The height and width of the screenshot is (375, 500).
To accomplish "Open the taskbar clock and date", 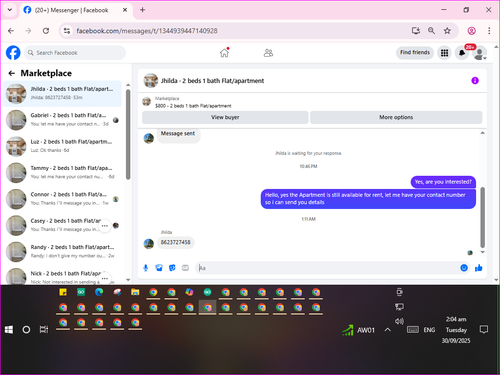I will 456,330.
